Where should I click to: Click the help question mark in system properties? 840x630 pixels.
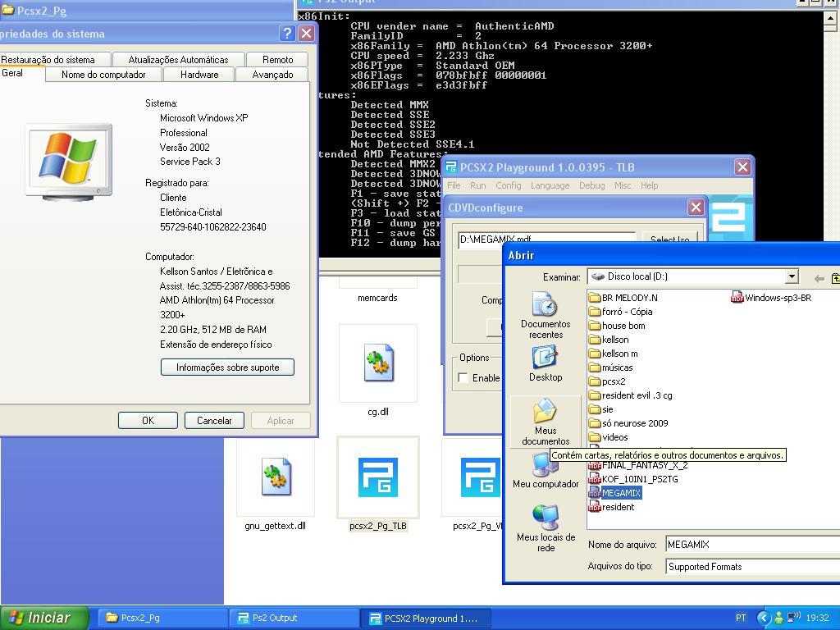(x=287, y=34)
